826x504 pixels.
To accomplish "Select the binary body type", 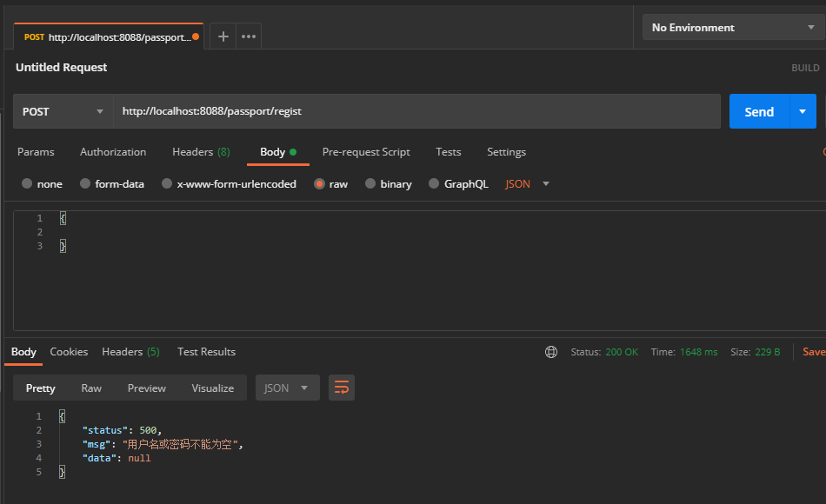I will click(389, 184).
